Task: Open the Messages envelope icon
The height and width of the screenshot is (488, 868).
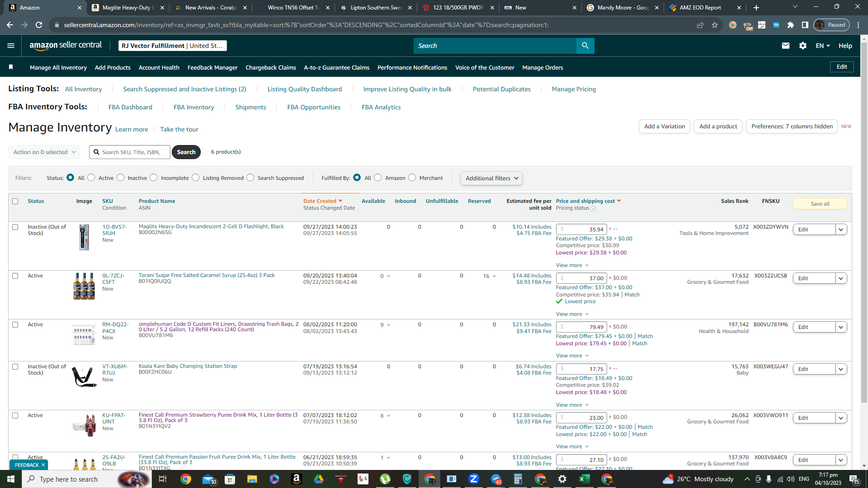Action: point(786,46)
